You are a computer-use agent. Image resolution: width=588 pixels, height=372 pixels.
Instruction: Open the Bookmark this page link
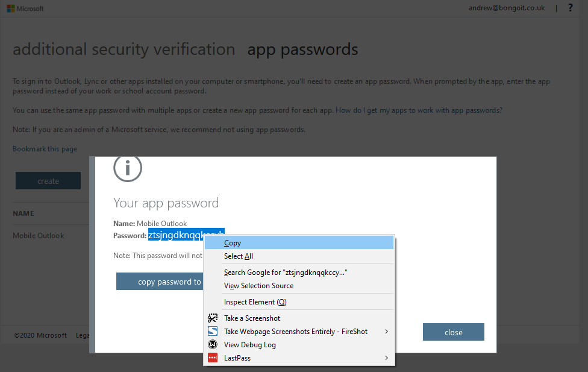(x=45, y=149)
